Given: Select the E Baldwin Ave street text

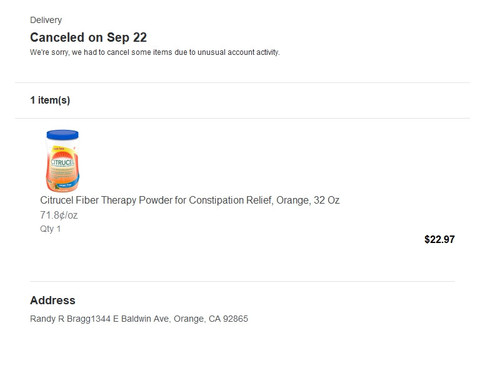Looking at the screenshot, I should [141, 319].
